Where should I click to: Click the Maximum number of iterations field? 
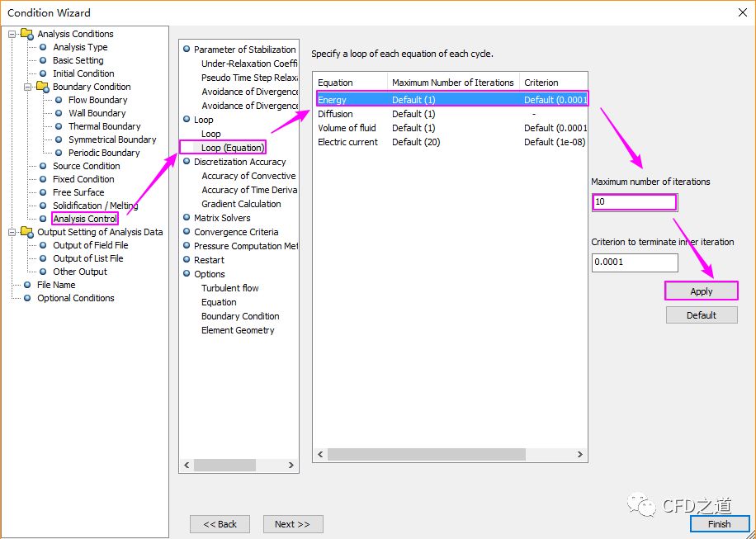coord(634,201)
